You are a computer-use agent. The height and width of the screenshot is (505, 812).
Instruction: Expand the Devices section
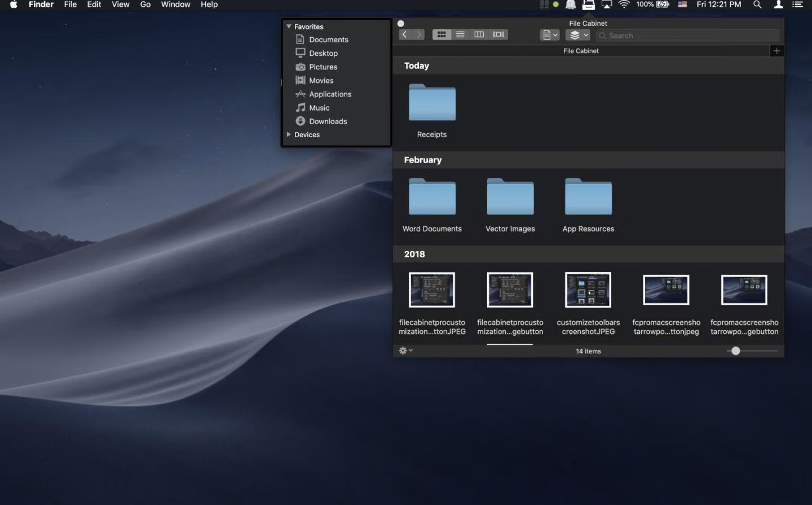click(289, 134)
